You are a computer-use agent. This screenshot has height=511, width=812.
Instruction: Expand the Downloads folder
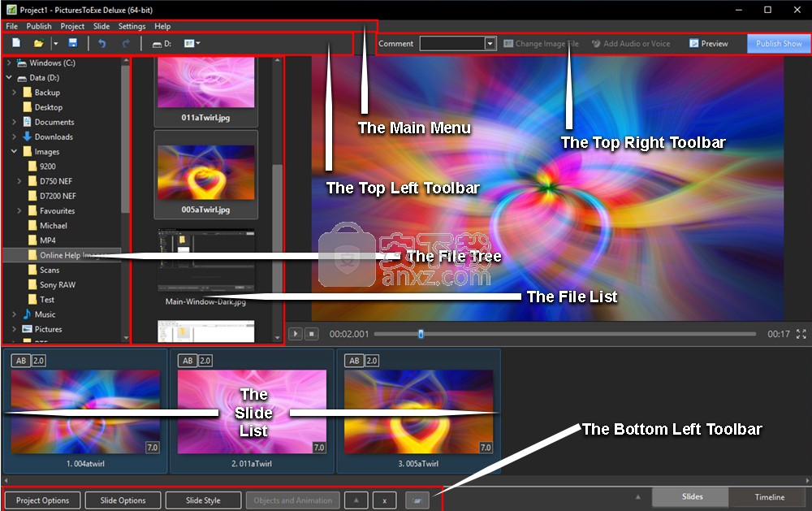tap(14, 136)
